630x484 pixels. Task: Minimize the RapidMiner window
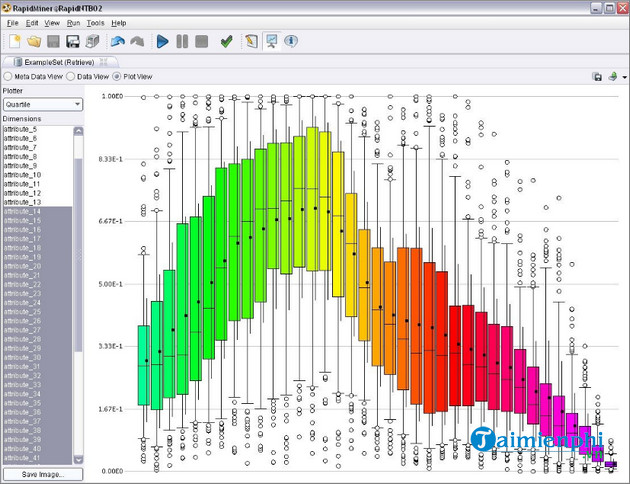click(x=596, y=8)
